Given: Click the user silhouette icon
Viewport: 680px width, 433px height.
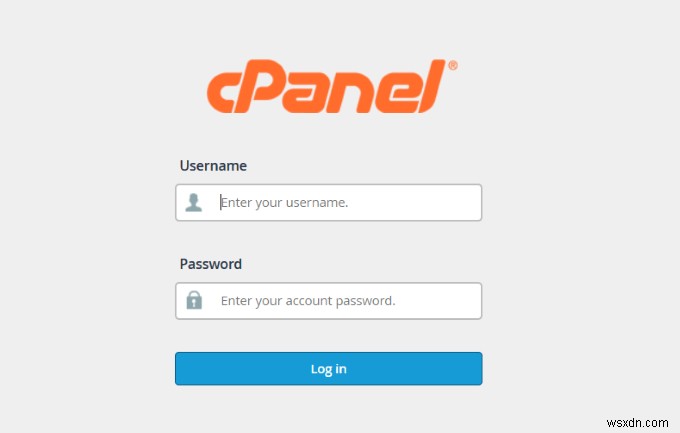Looking at the screenshot, I should [x=194, y=202].
